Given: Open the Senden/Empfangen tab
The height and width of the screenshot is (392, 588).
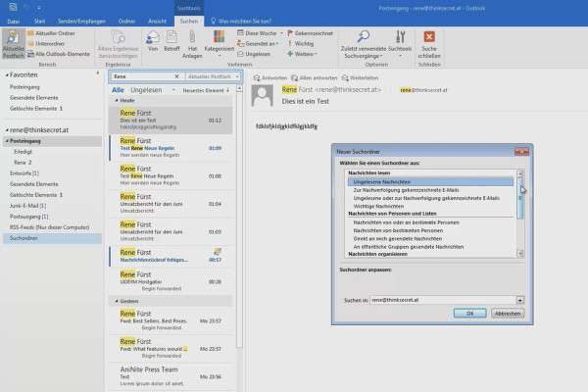Looking at the screenshot, I should [81, 22].
